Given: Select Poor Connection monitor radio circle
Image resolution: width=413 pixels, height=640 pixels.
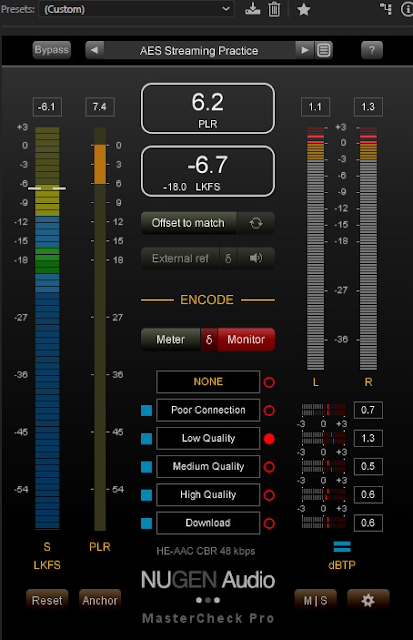Looking at the screenshot, I should (x=269, y=410).
